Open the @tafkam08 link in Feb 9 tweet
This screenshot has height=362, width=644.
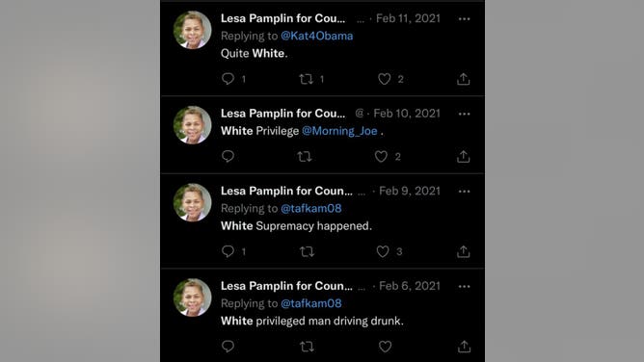(310, 209)
